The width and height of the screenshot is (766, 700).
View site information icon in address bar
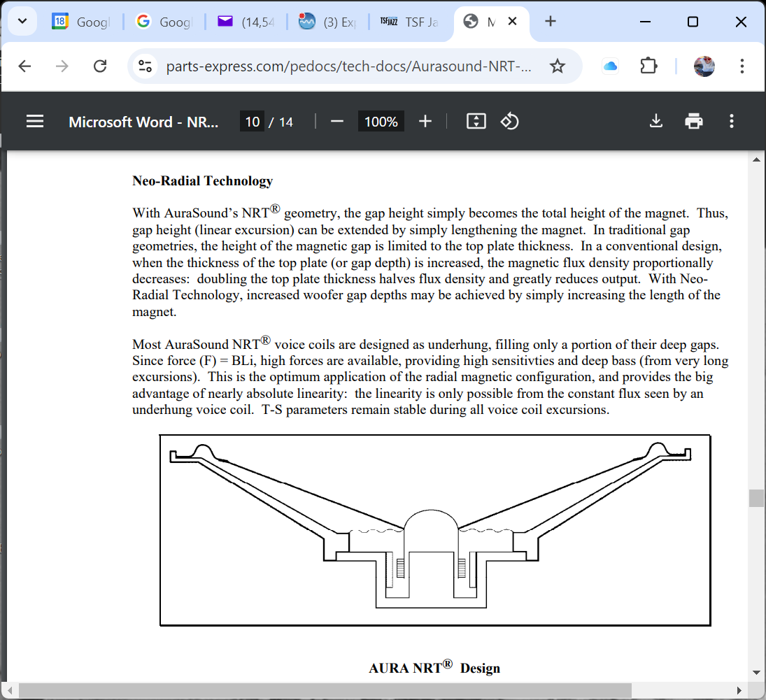pos(145,66)
